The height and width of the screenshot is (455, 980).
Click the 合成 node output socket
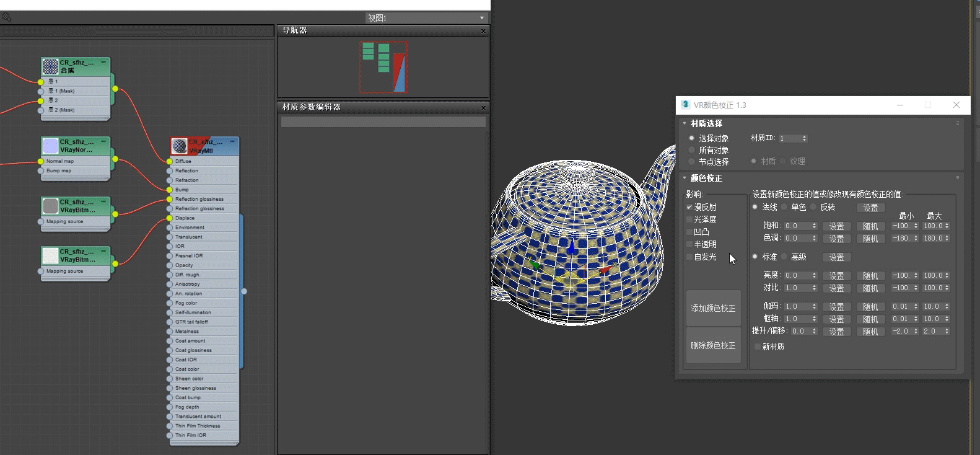(115, 89)
